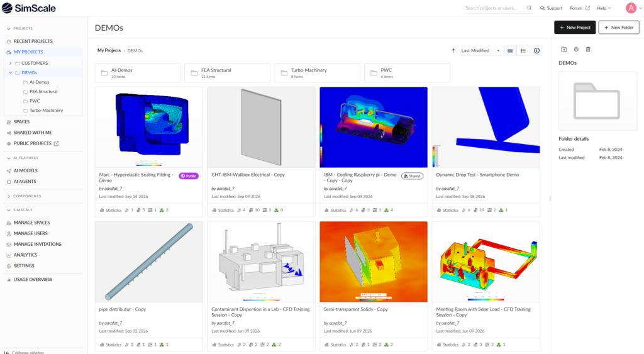This screenshot has height=354, width=644.
Task: Click Collapse sidebar control
Action: click(24, 352)
